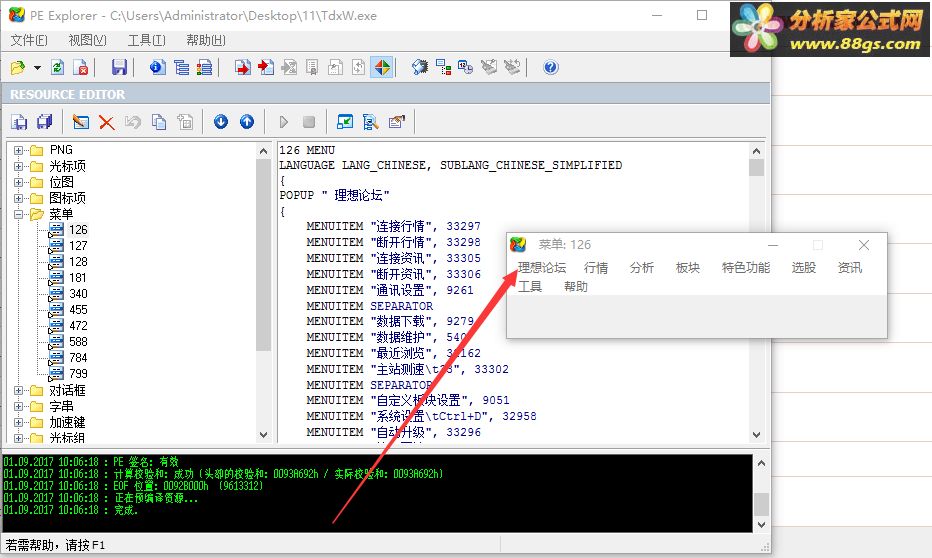Select menu resource 455 in the tree
The height and width of the screenshot is (558, 932).
click(78, 310)
